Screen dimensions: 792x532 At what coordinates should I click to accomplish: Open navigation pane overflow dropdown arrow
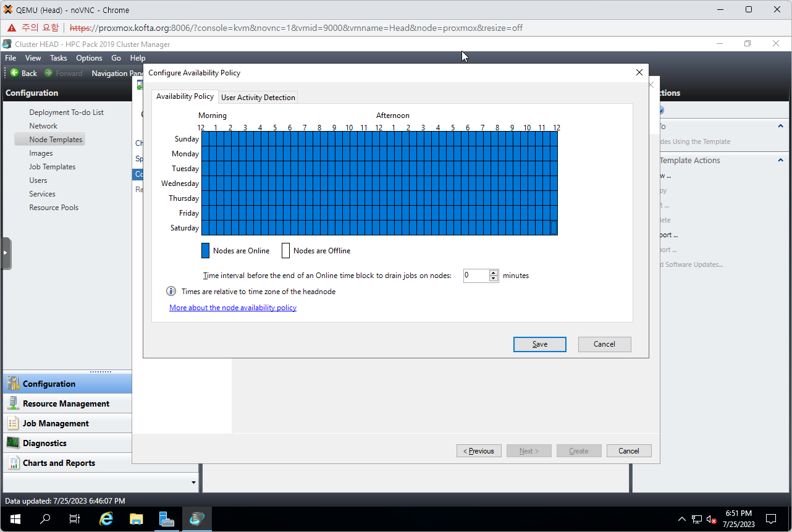(193, 483)
